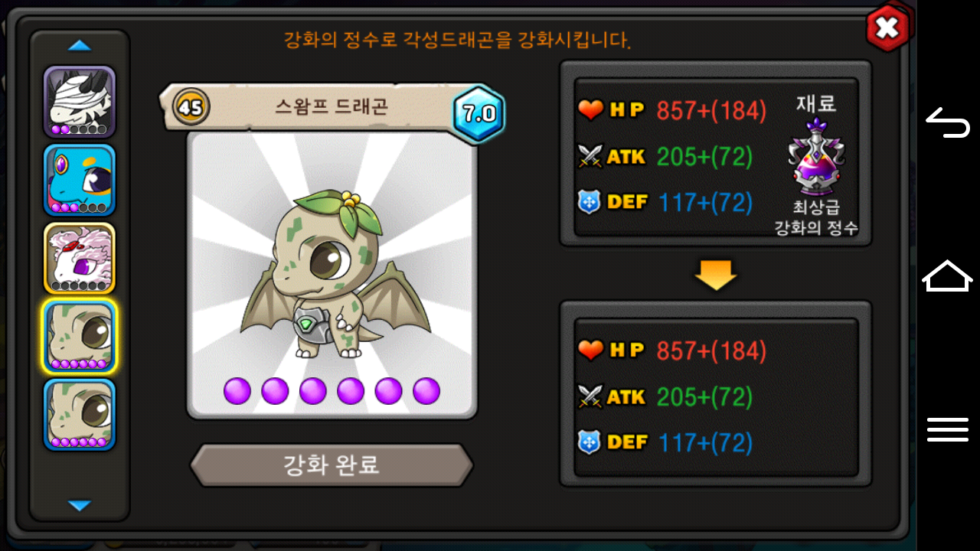This screenshot has width=980, height=551.
Task: Select the bandaged zebra dragon thumbnail
Action: coord(80,101)
